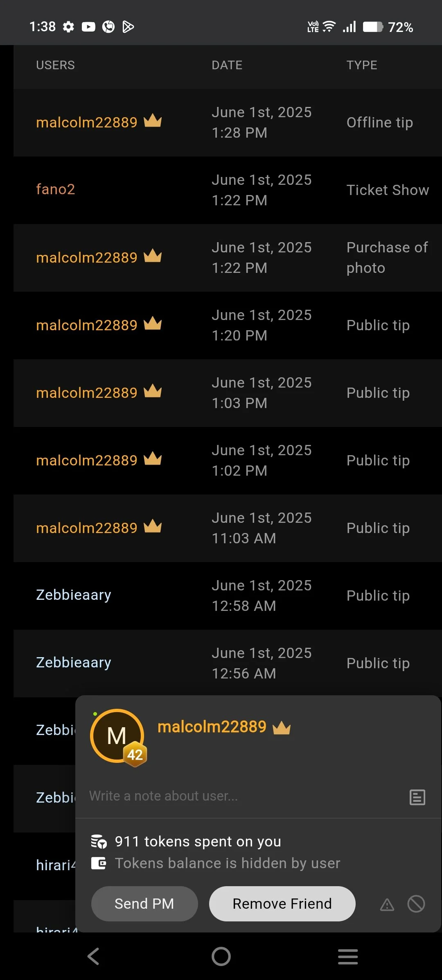Open malcolm22889 in the Offline tip row
The height and width of the screenshot is (980, 442).
tap(87, 122)
